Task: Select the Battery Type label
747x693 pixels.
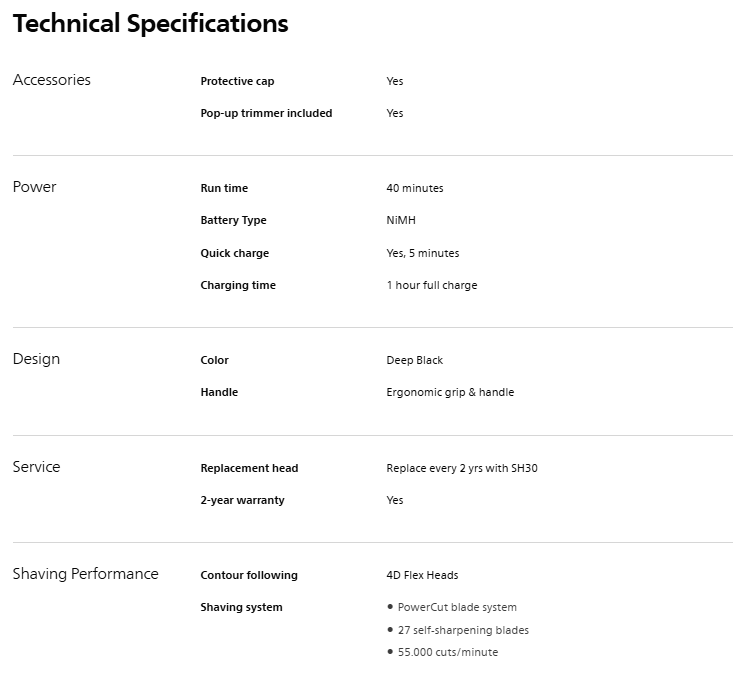Action: pos(233,220)
